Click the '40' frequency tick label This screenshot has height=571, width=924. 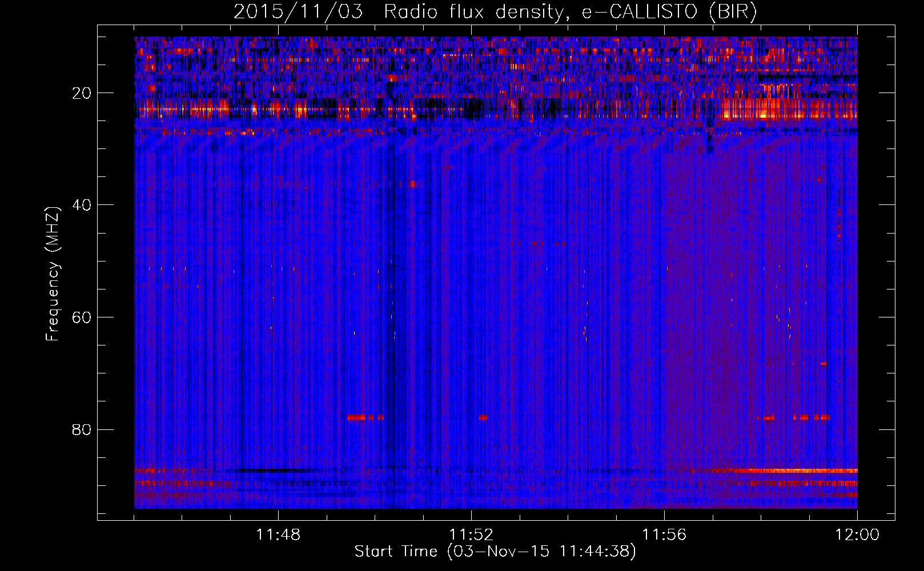click(x=82, y=205)
